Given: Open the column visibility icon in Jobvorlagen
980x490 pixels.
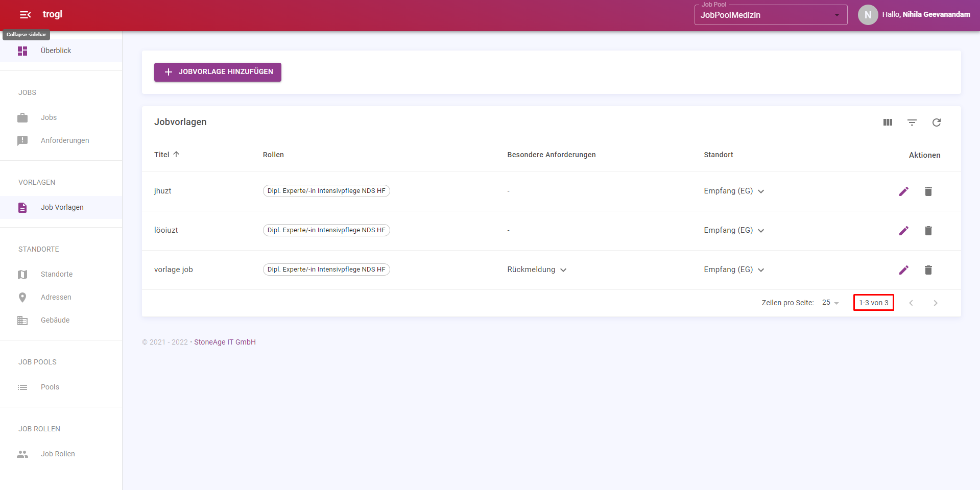Looking at the screenshot, I should 888,122.
